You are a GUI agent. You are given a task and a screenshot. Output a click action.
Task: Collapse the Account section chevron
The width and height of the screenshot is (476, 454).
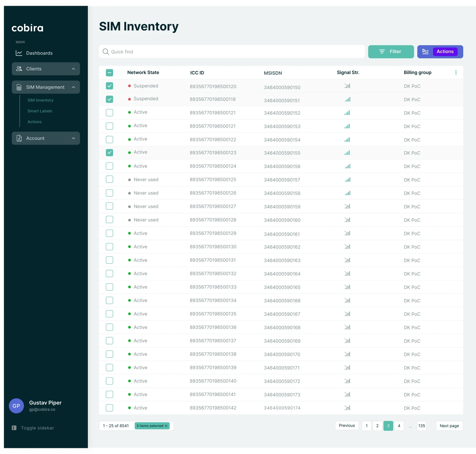point(74,138)
